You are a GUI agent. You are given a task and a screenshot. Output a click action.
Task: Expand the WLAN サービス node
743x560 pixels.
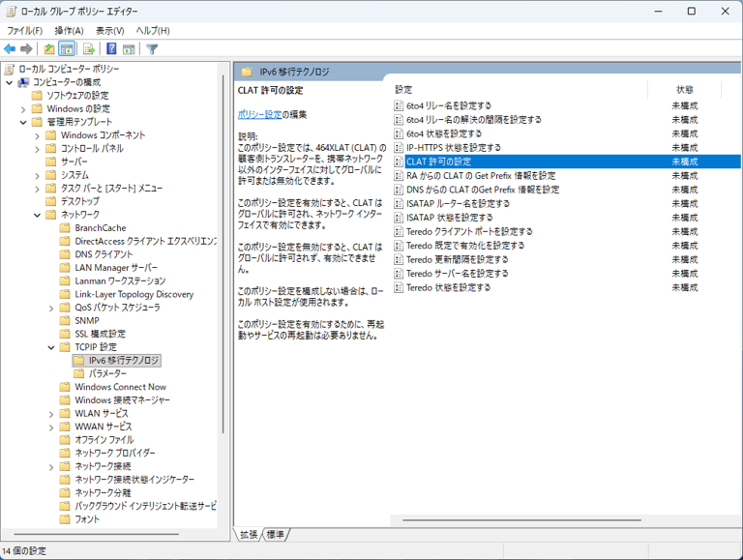point(51,414)
